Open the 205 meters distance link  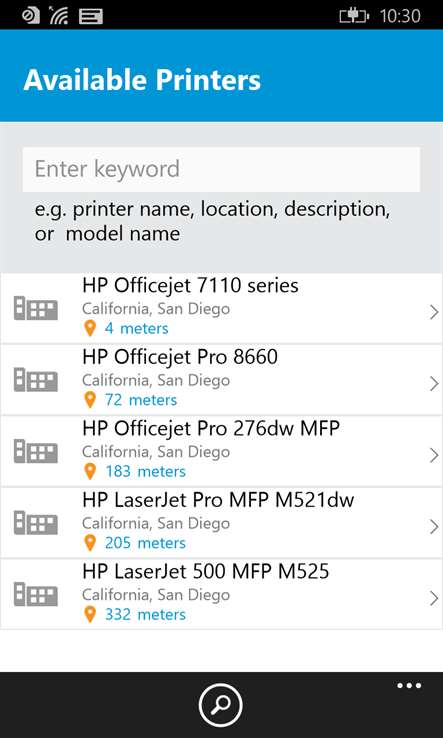click(x=145, y=543)
